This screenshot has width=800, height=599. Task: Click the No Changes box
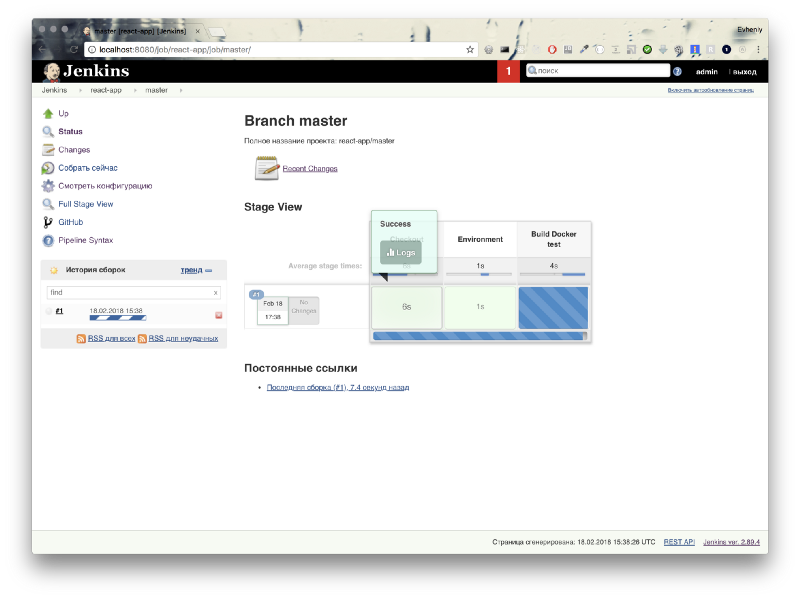(x=304, y=310)
